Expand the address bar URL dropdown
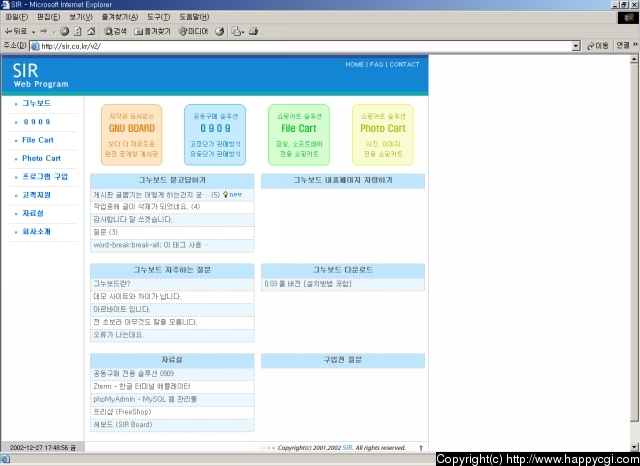The width and height of the screenshot is (640, 466). 576,46
